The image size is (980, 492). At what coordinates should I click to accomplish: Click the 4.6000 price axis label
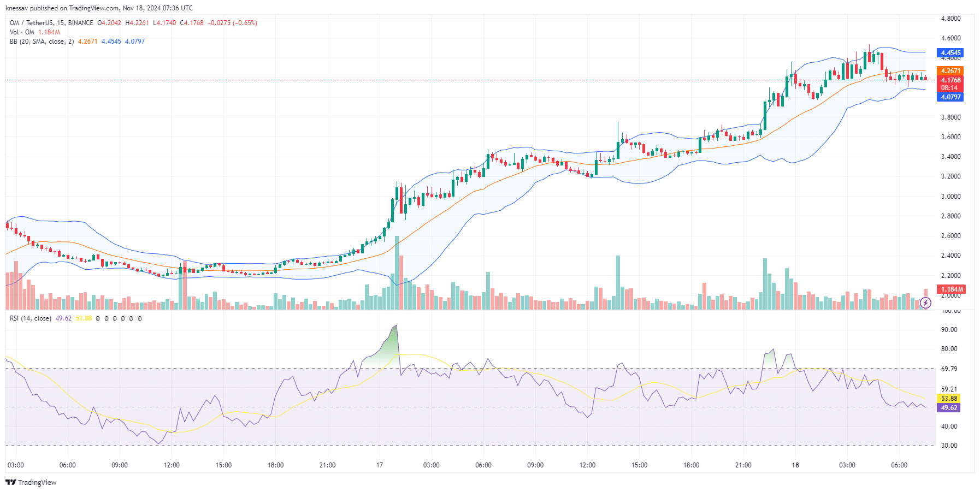(951, 38)
